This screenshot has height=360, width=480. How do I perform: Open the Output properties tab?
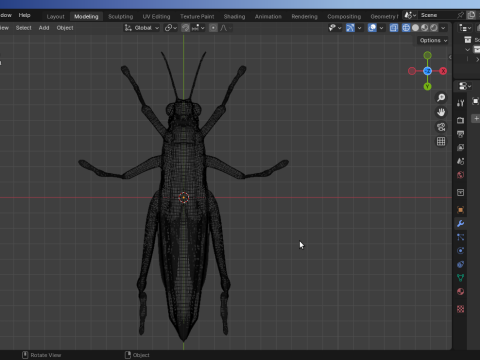click(x=461, y=134)
